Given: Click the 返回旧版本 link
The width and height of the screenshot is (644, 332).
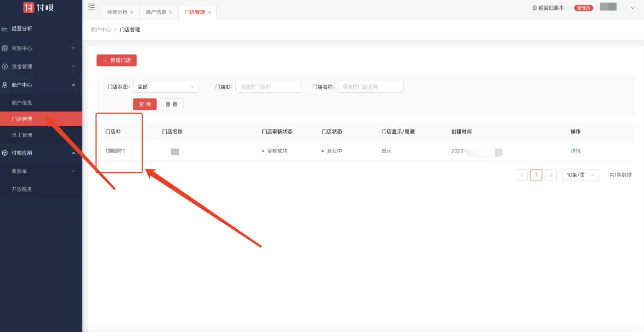Looking at the screenshot, I should 548,8.
